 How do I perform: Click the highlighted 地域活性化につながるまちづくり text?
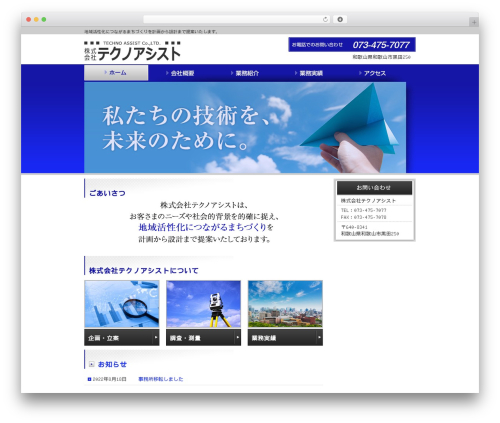coord(202,228)
